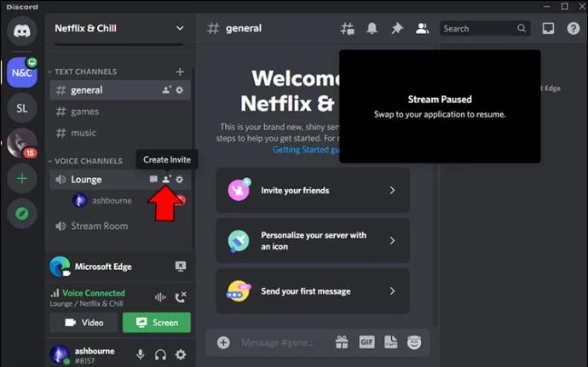Toggle noise suppression waveform icon
Screen dimensions: 588x367
(160, 297)
